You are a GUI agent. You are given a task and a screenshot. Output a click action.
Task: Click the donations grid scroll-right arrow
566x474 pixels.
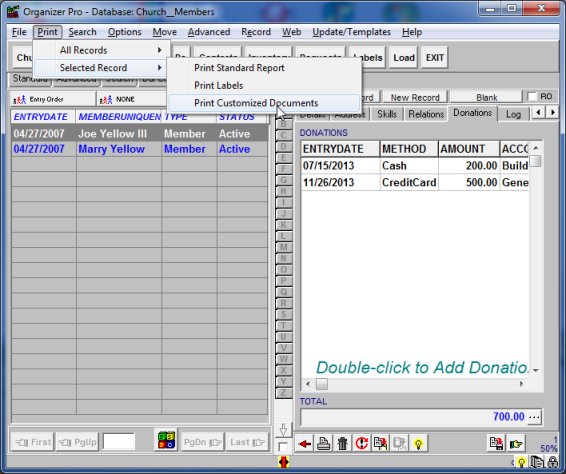(x=521, y=384)
